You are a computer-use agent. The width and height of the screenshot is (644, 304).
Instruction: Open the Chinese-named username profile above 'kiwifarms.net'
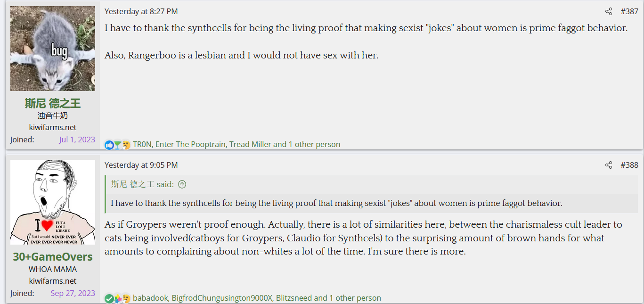[53, 103]
